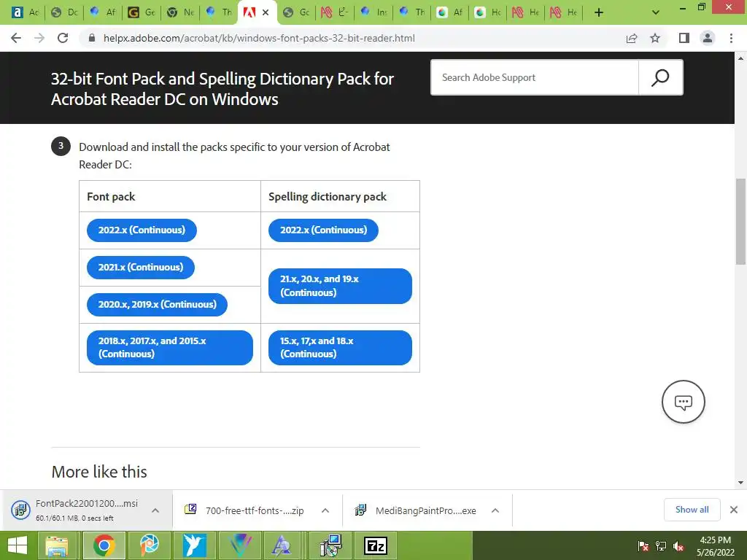This screenshot has width=747, height=560.
Task: Open the Chrome side panel
Action: 684,38
